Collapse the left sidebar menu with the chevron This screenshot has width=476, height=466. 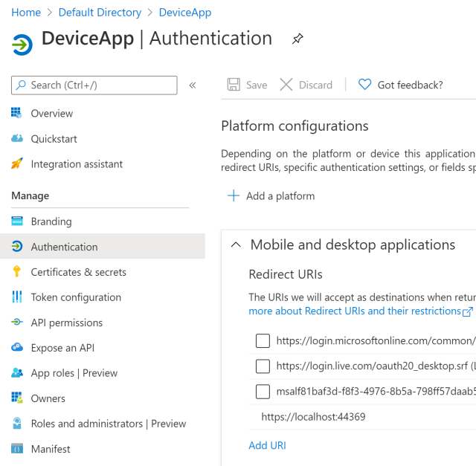tap(193, 85)
